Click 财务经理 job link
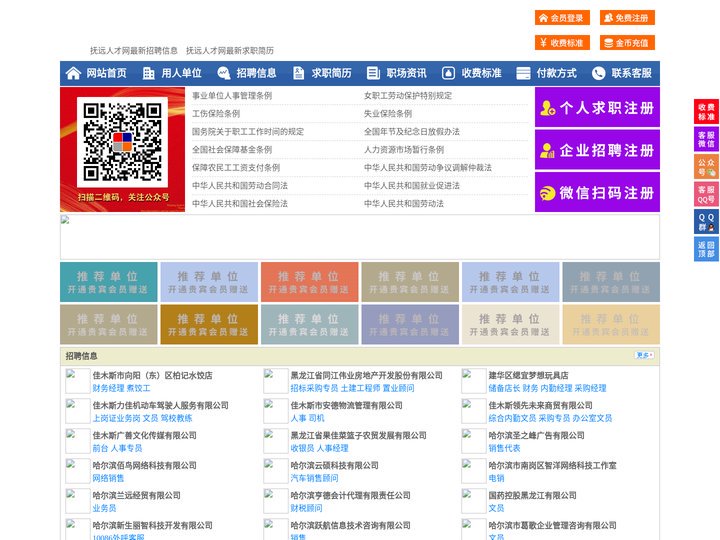This screenshot has width=720, height=540. point(108,388)
